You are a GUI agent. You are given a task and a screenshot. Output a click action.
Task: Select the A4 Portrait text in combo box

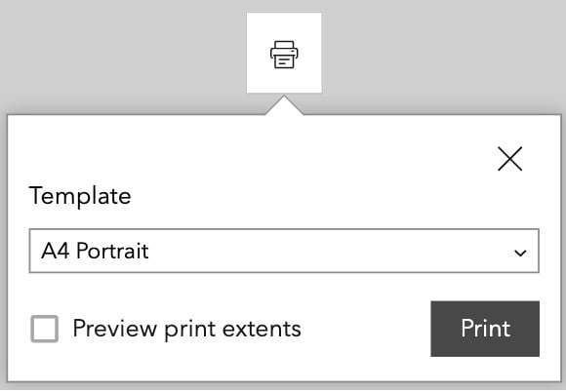[95, 251]
